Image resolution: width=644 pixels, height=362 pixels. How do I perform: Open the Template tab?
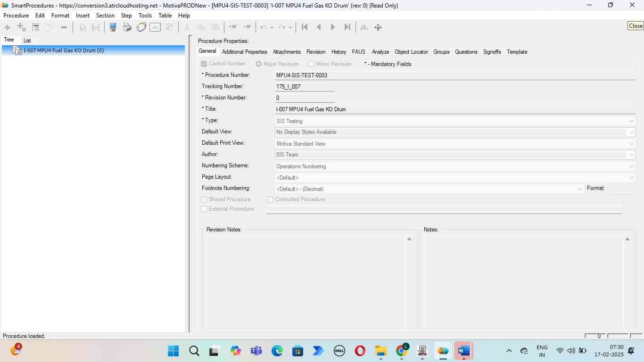tap(517, 52)
